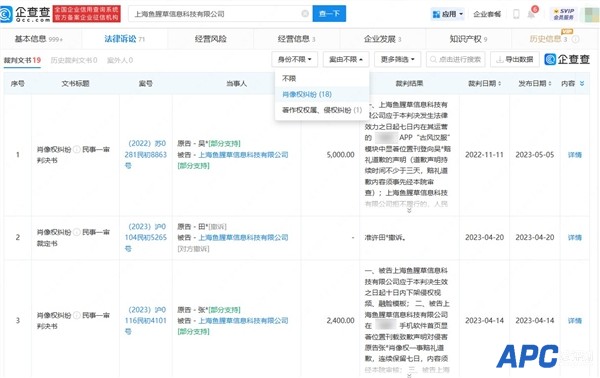
Task: Click the info icon next to 历史信息
Action: 575,39
